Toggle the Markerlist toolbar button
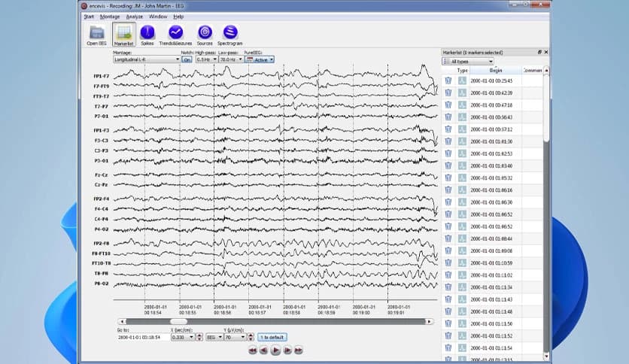 pyautogui.click(x=123, y=34)
